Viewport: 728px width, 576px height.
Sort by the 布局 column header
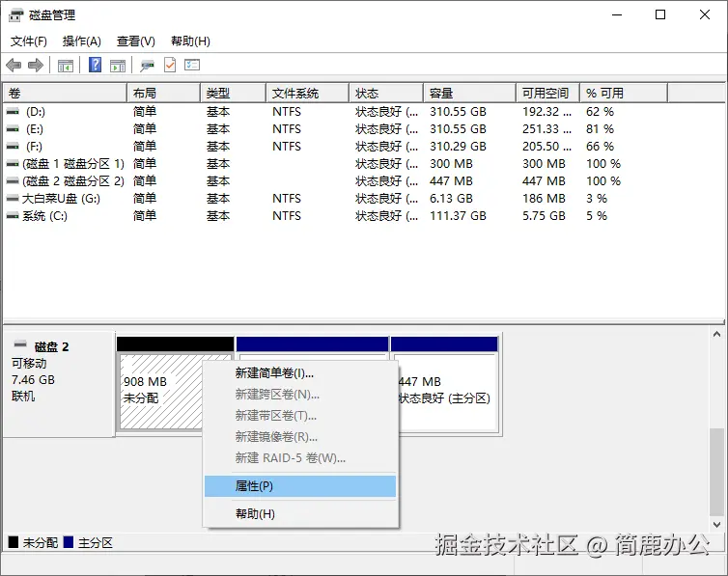pyautogui.click(x=163, y=94)
